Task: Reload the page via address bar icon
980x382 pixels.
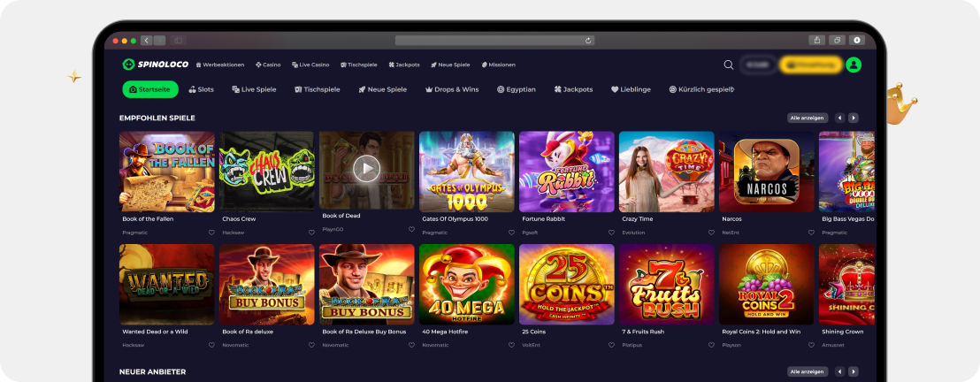Action: point(588,41)
